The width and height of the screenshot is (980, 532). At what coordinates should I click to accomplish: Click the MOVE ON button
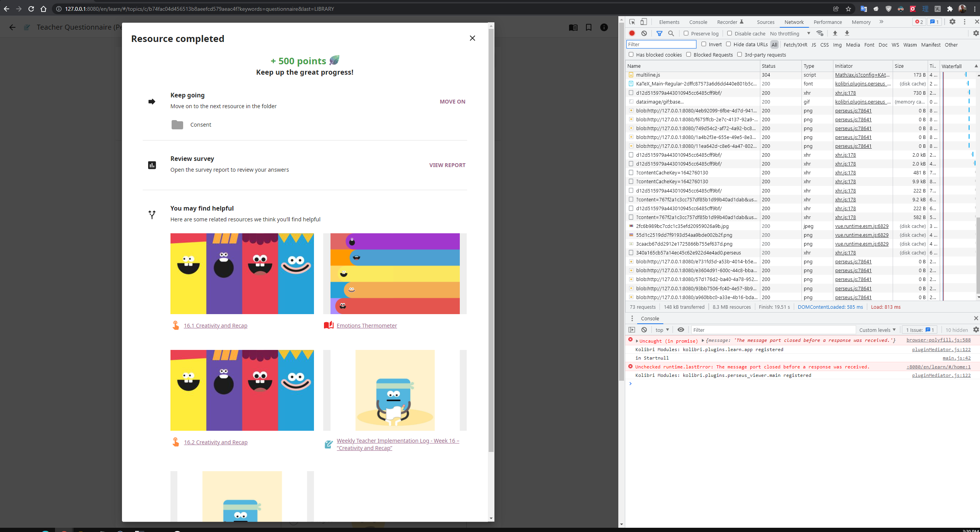point(452,101)
